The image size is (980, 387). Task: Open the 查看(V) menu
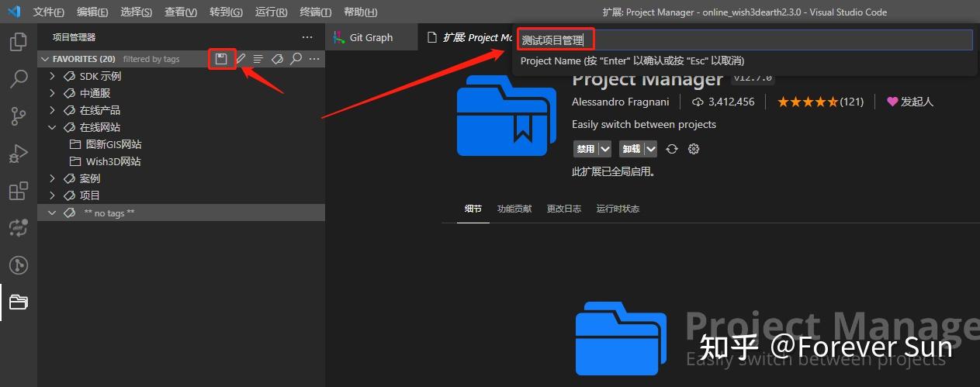click(181, 12)
